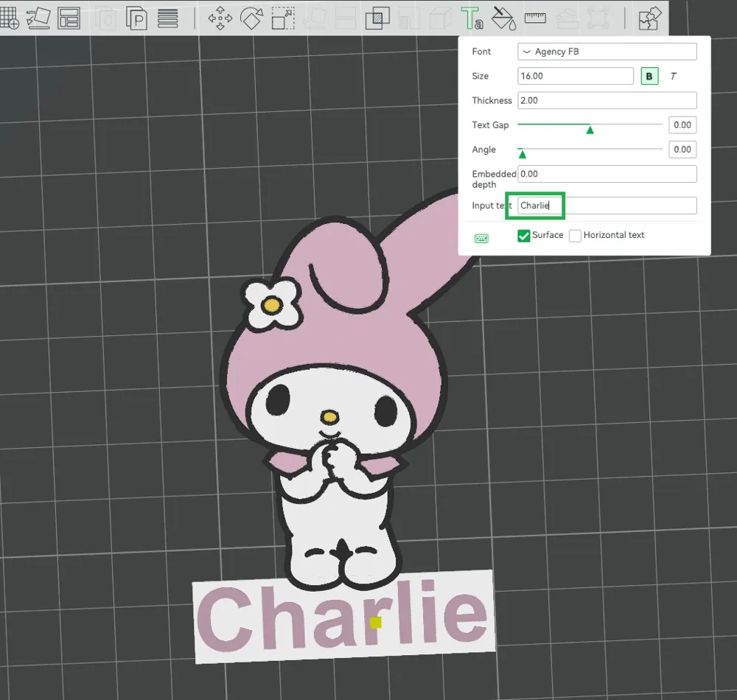Screen dimensions: 737x700
Task: Click the greyed-out Lay on Face icon
Action: coord(315,19)
